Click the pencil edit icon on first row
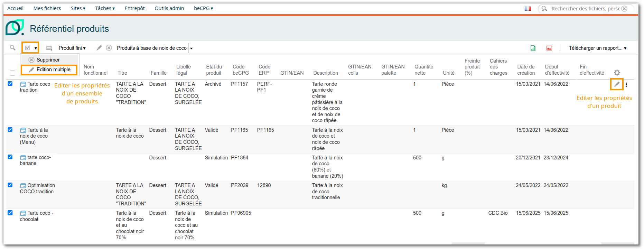The width and height of the screenshot is (644, 250). (x=617, y=84)
